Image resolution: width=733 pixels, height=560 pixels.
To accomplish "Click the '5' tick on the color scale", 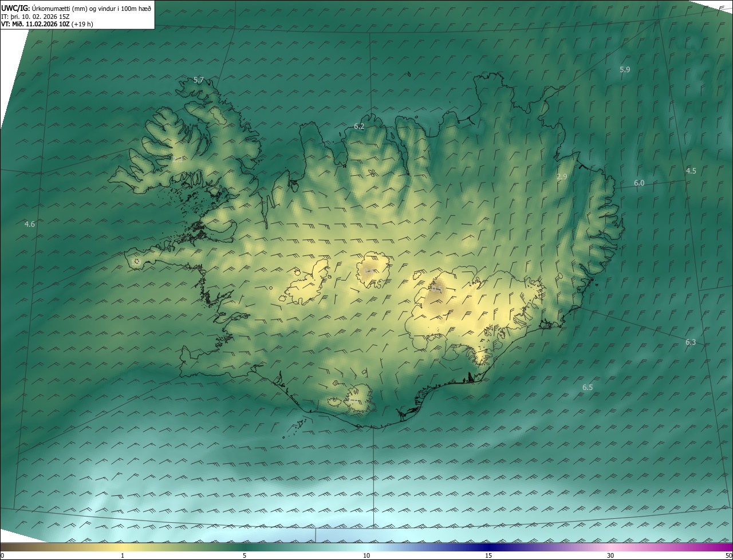I will pyautogui.click(x=245, y=556).
